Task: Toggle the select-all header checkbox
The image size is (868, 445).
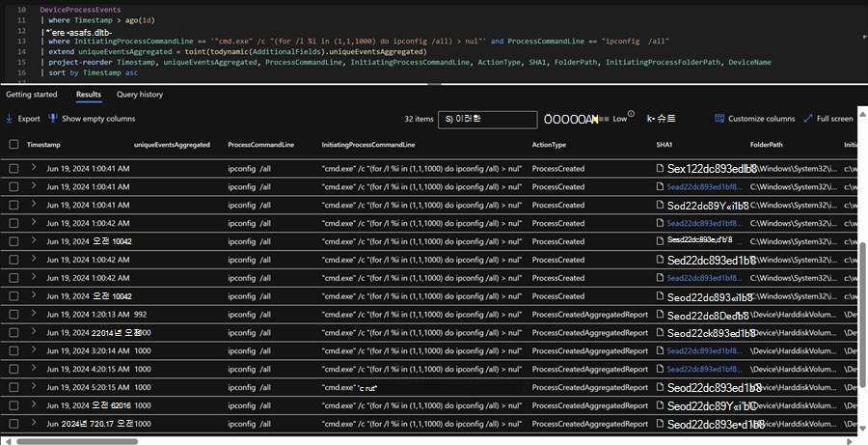Action: click(x=14, y=144)
